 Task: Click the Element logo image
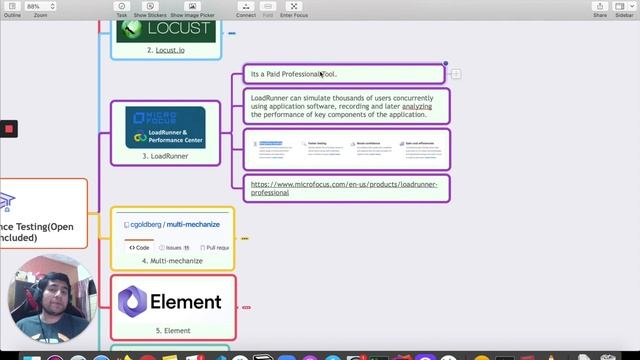tap(170, 302)
